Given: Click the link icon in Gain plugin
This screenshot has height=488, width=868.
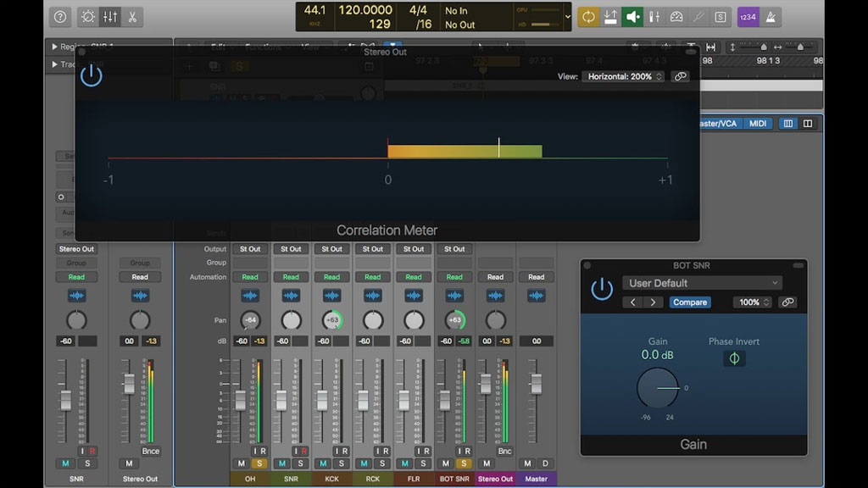Looking at the screenshot, I should (x=787, y=302).
